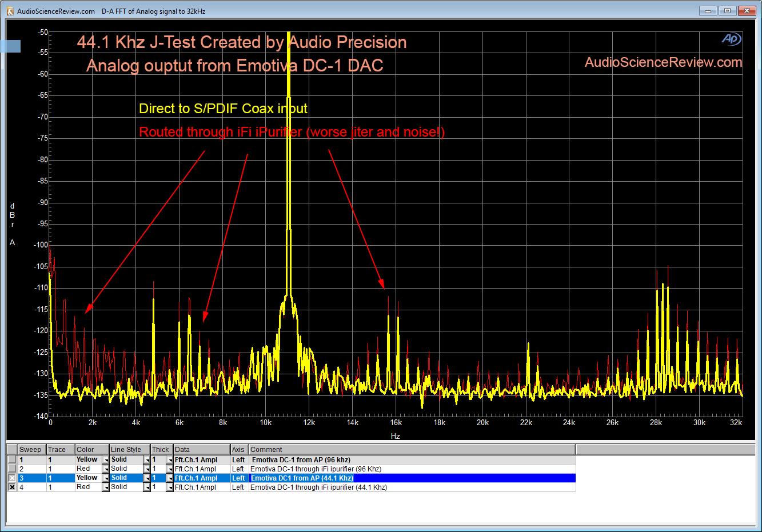762x532 pixels.
Task: Click the dBrA y-axis label
Action: pos(12,224)
